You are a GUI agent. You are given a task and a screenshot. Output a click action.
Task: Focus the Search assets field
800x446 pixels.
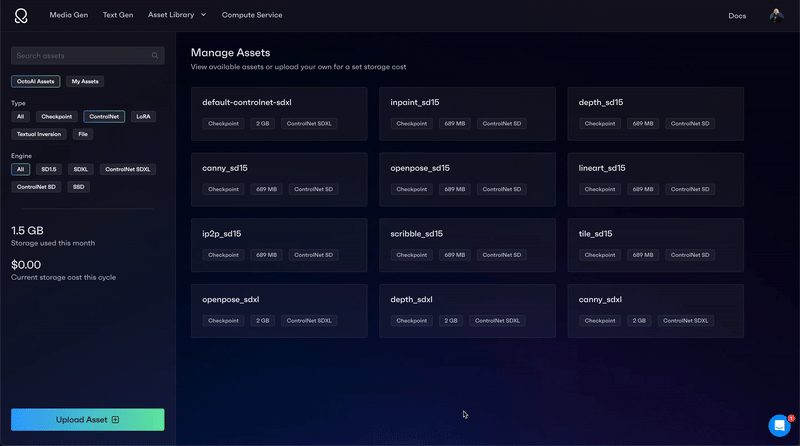click(x=88, y=56)
